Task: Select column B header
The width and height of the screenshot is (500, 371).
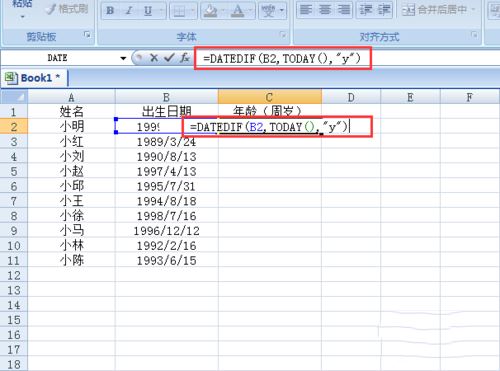Action: tap(166, 97)
